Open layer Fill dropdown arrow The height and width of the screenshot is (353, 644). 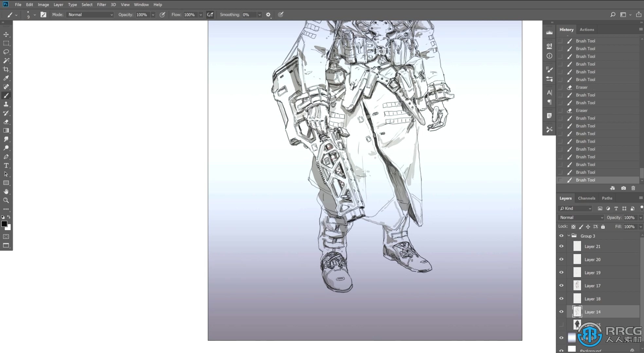pos(641,227)
